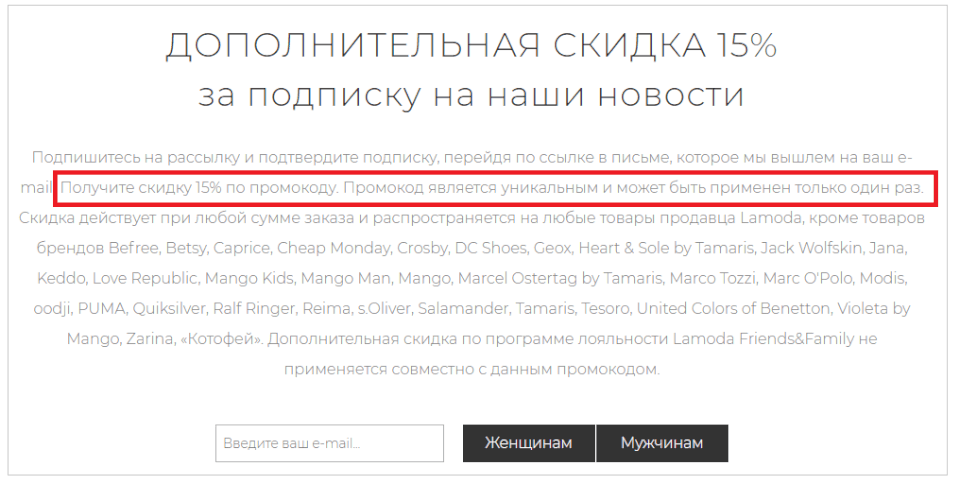Subscribe using the Женщинам button
The width and height of the screenshot is (960, 484).
point(528,443)
